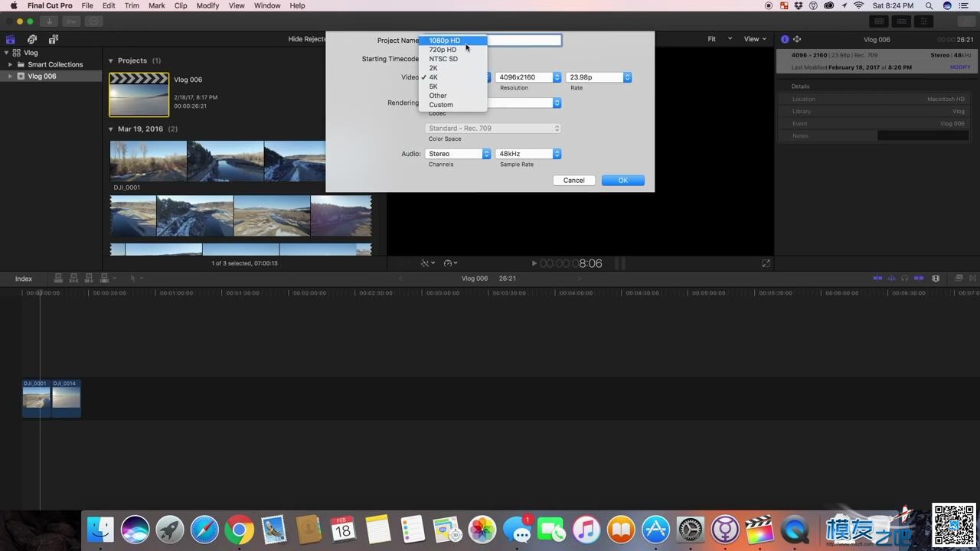Select the Vlog 006 project thumbnail
This screenshot has width=980, height=551.
click(x=139, y=95)
